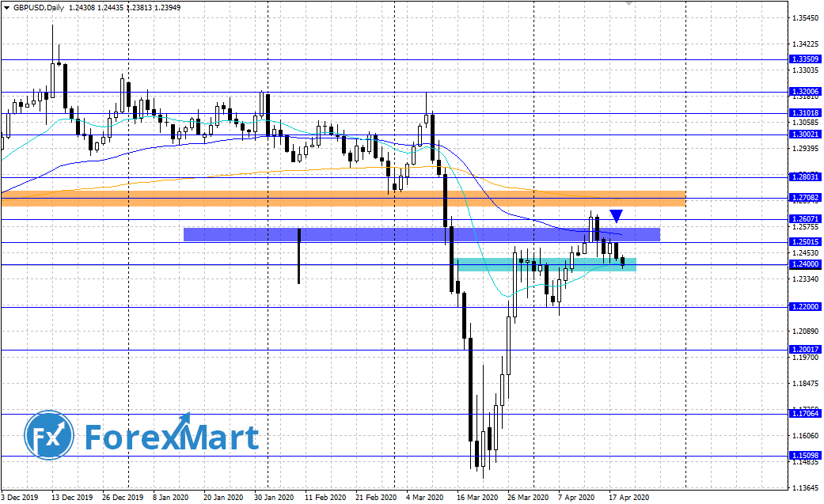The height and width of the screenshot is (504, 824).
Task: Click the 1.25015 horizontal line label
Action: [x=804, y=242]
